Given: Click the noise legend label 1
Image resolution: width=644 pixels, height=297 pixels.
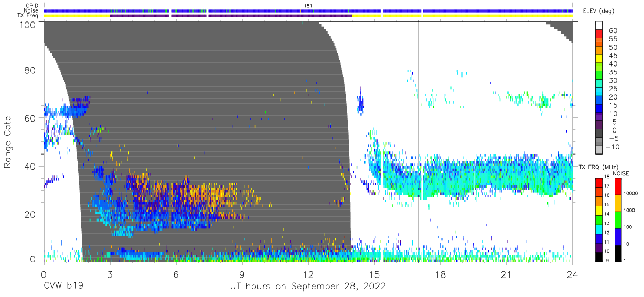Looking at the screenshot, I should [x=624, y=260].
